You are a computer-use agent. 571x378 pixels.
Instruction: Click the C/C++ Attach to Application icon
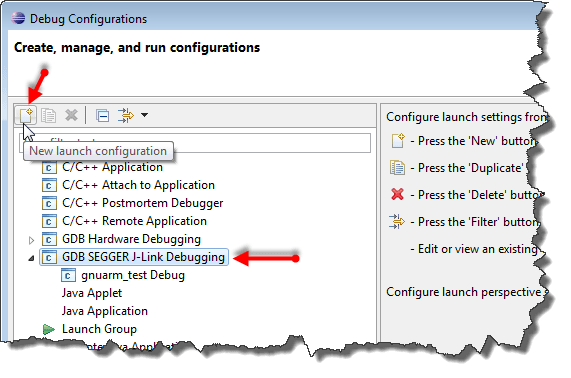click(49, 185)
